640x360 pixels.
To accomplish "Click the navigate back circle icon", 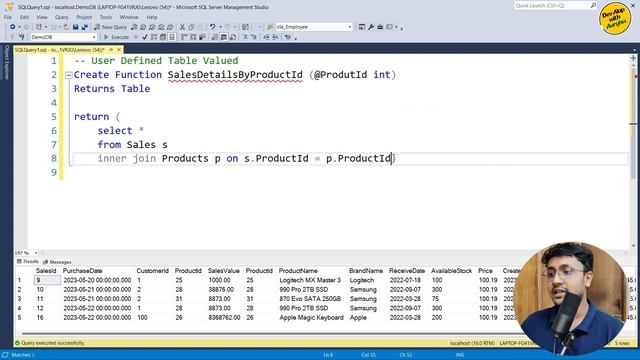I will tap(13, 27).
